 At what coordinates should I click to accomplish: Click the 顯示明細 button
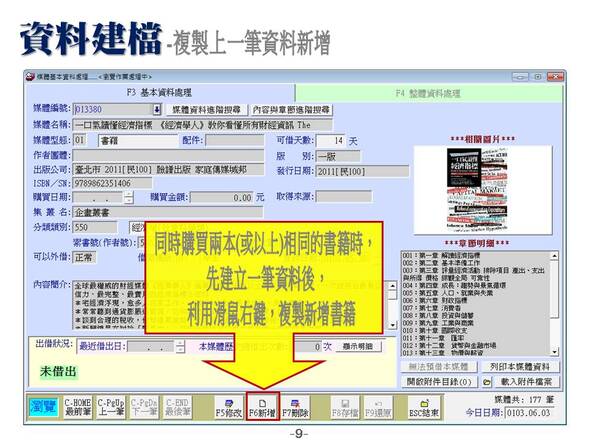(x=358, y=346)
